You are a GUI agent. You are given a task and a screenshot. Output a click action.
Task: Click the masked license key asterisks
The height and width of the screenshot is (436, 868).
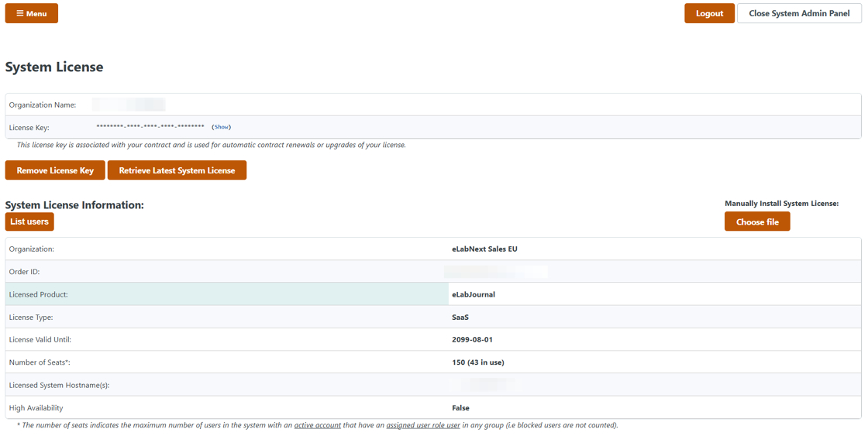click(150, 127)
